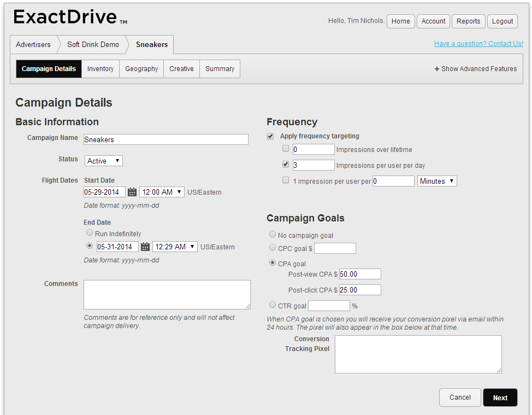
Task: Select the CPA goal radio button
Action: pos(273,262)
